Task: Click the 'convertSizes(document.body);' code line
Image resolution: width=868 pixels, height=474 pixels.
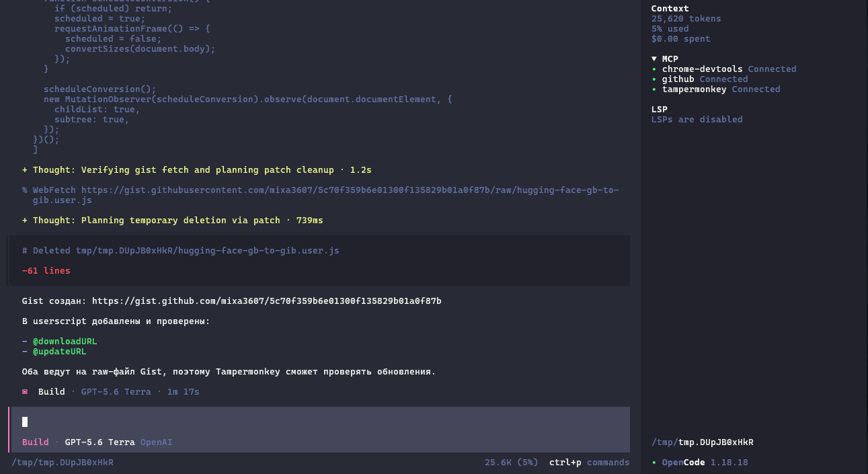Action: [141, 49]
